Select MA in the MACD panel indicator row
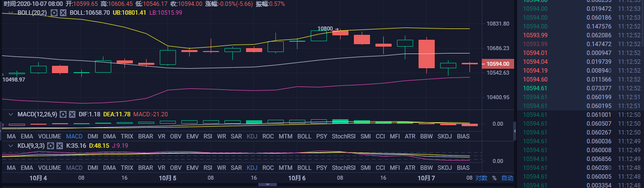 (11, 136)
